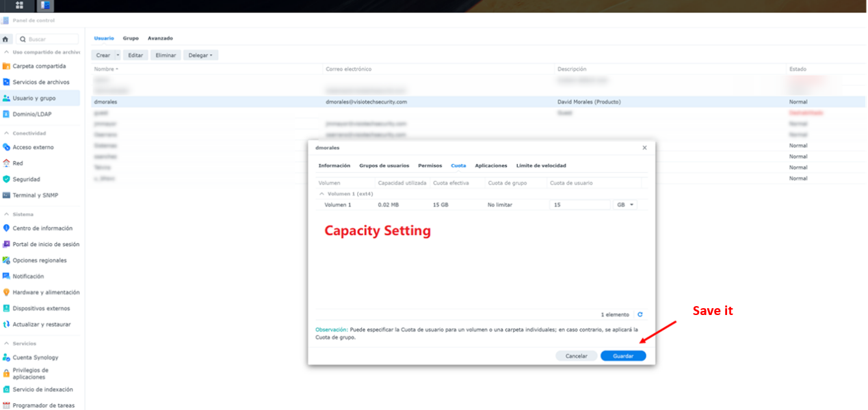This screenshot has width=868, height=410.
Task: Refresh the quota list
Action: pyautogui.click(x=640, y=314)
